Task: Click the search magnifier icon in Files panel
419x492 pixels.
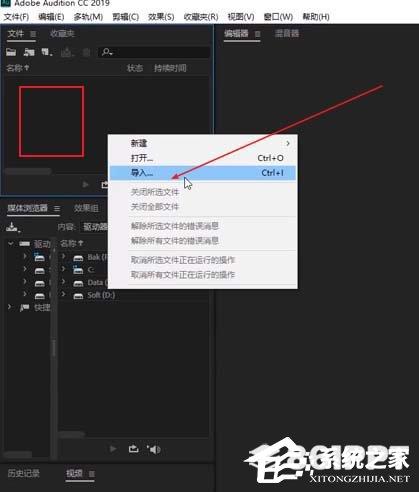Action: pos(107,52)
